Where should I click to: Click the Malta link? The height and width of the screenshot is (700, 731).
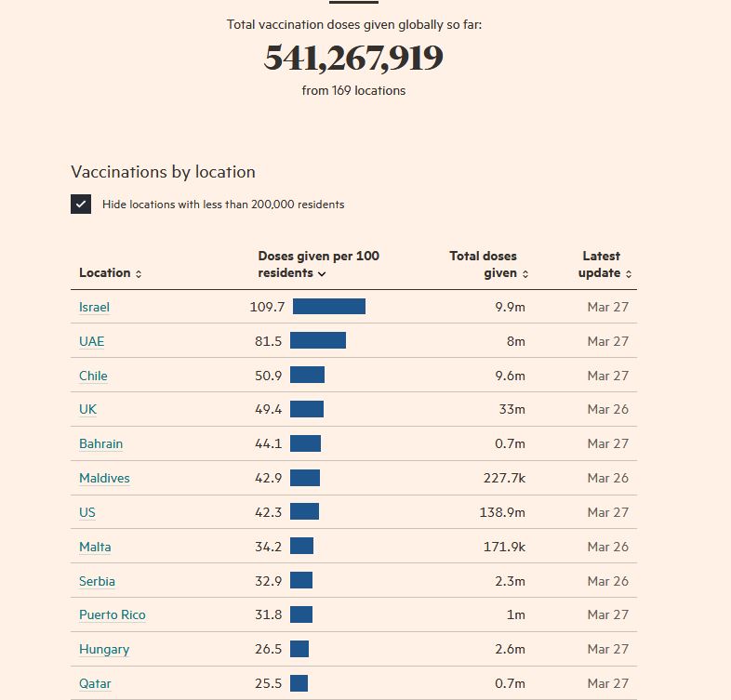(95, 547)
